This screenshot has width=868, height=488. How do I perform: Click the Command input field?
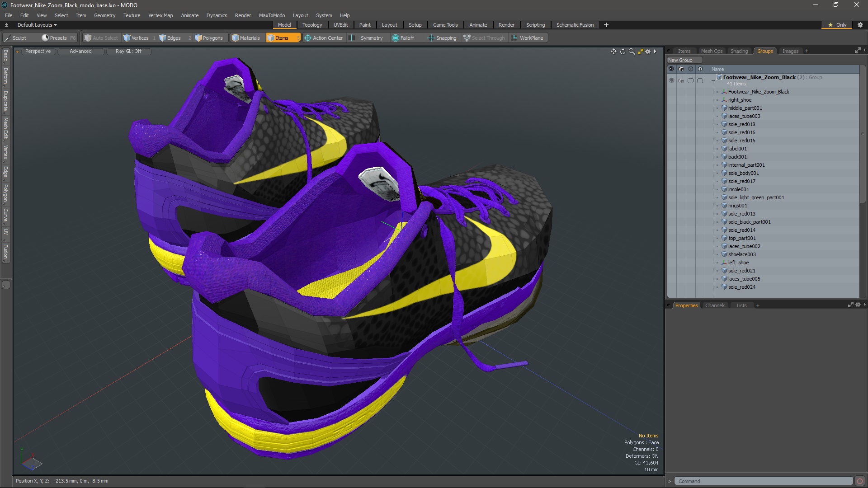point(763,481)
